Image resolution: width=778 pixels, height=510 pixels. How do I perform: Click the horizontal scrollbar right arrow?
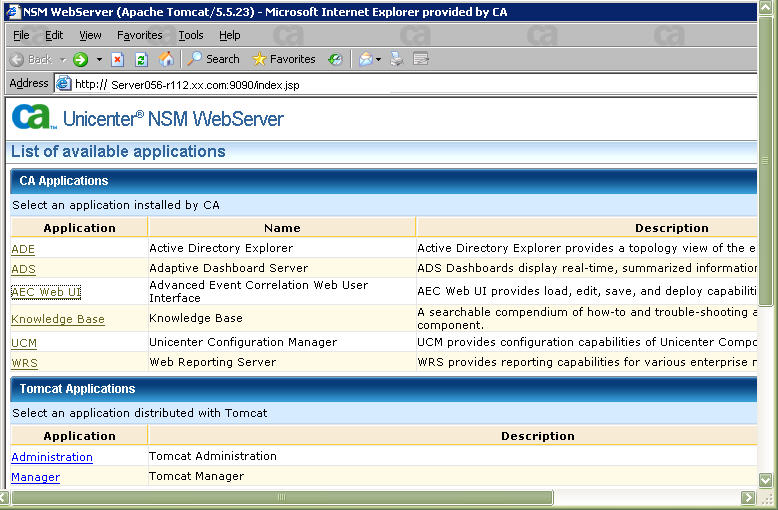coord(748,497)
